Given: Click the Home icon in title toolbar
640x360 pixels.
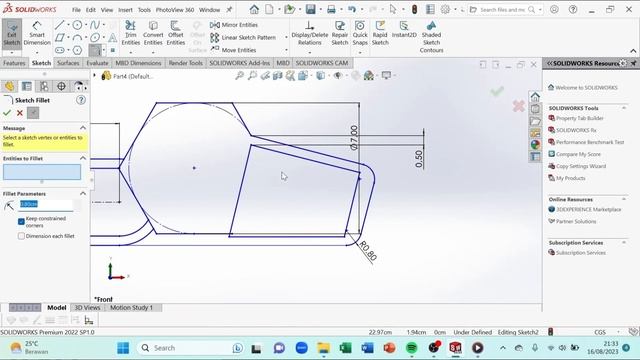Looking at the screenshot, I should [254, 9].
